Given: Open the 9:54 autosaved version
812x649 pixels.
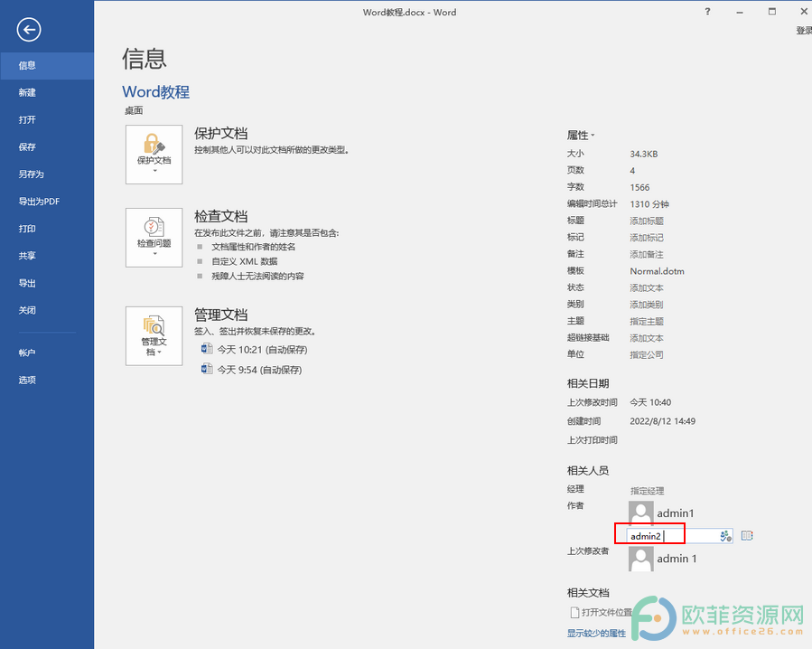Looking at the screenshot, I should tap(252, 370).
